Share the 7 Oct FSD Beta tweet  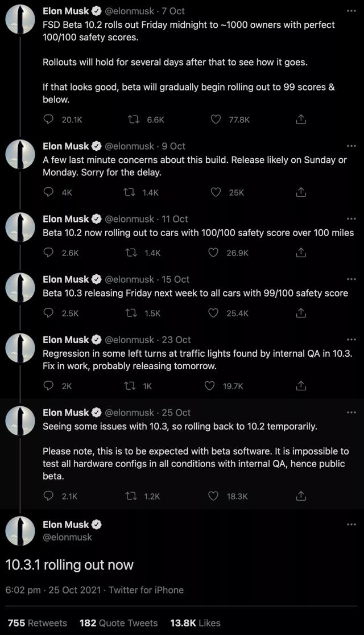pyautogui.click(x=301, y=119)
